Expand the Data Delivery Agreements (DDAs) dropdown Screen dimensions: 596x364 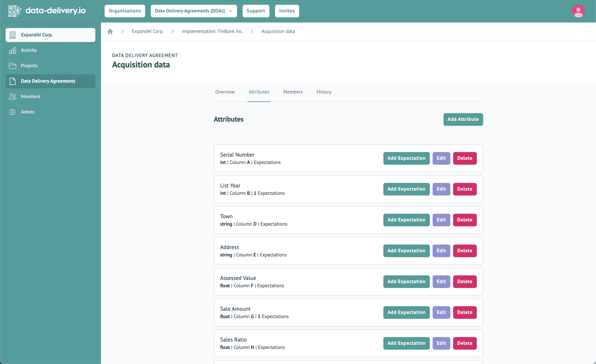(x=193, y=11)
